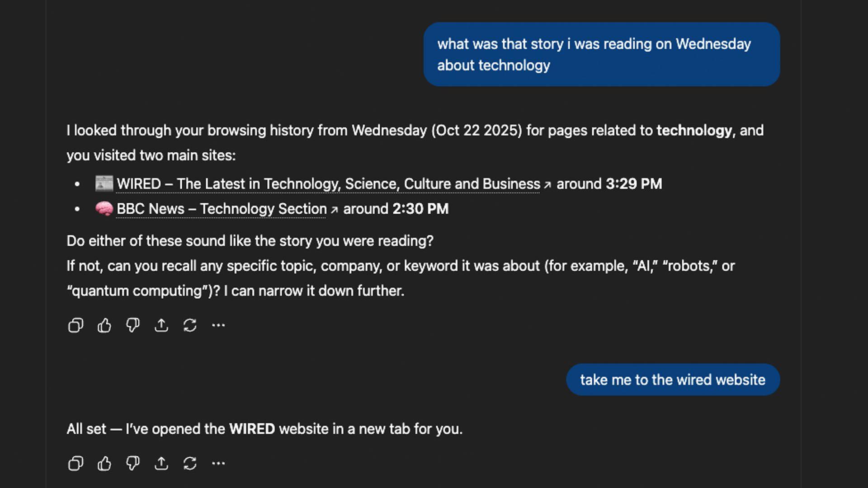The width and height of the screenshot is (868, 488).
Task: Click the external arrow after BBC link
Action: coord(334,210)
